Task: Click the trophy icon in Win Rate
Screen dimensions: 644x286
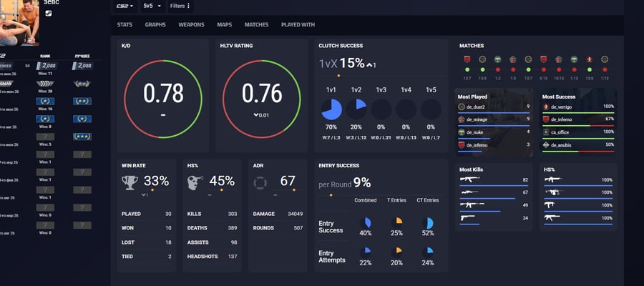Action: pyautogui.click(x=130, y=182)
